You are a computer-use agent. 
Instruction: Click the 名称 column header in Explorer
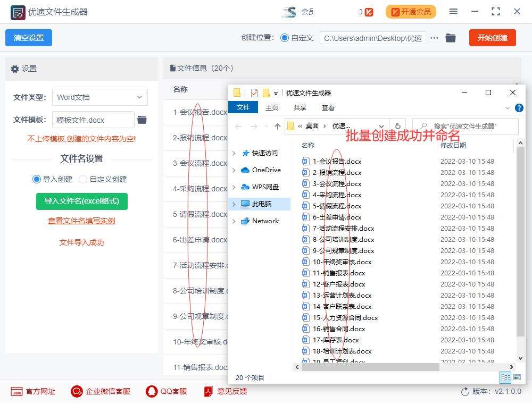click(x=307, y=146)
